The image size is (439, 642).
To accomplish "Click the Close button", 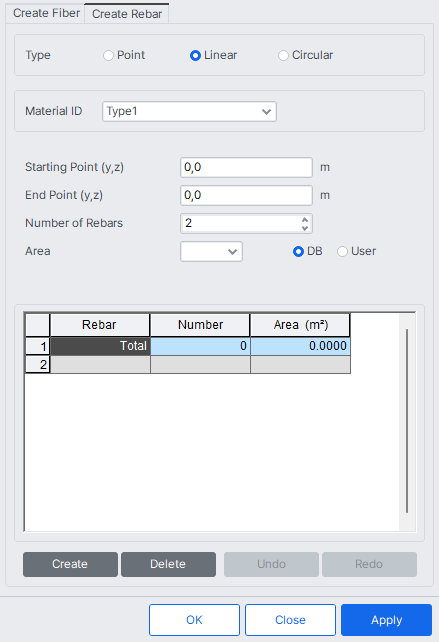I will click(x=290, y=620).
